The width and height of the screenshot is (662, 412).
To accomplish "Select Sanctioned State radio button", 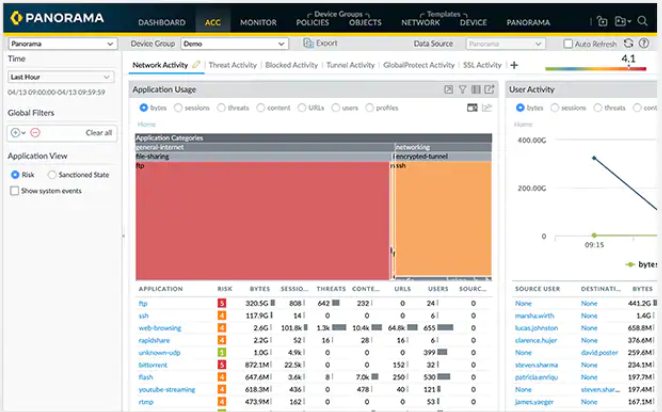I will (53, 175).
